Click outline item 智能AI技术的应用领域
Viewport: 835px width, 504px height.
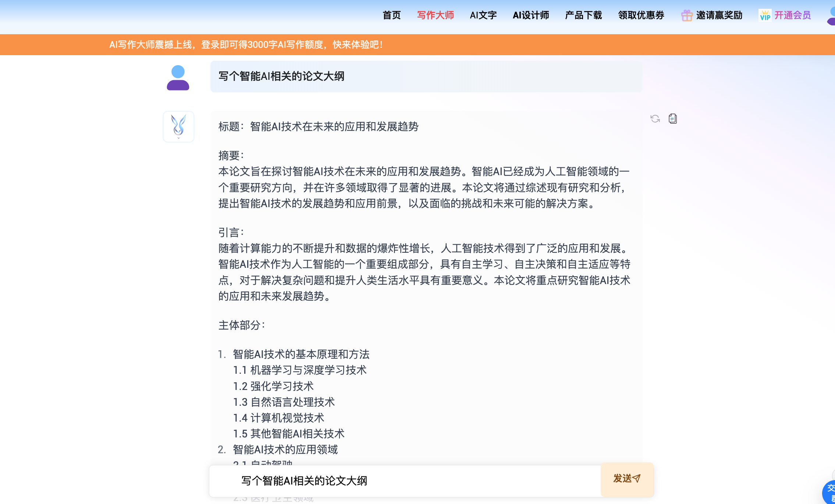(285, 450)
